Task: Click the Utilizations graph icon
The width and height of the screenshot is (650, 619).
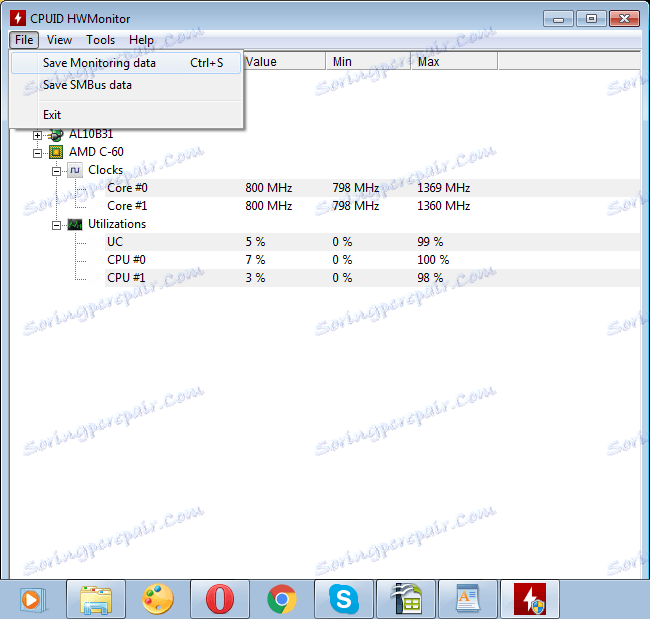Action: pos(75,224)
